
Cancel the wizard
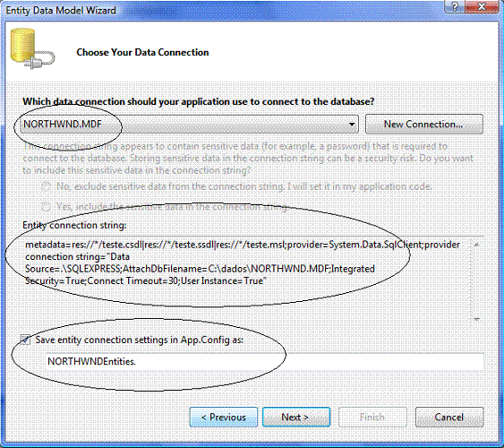pos(449,418)
